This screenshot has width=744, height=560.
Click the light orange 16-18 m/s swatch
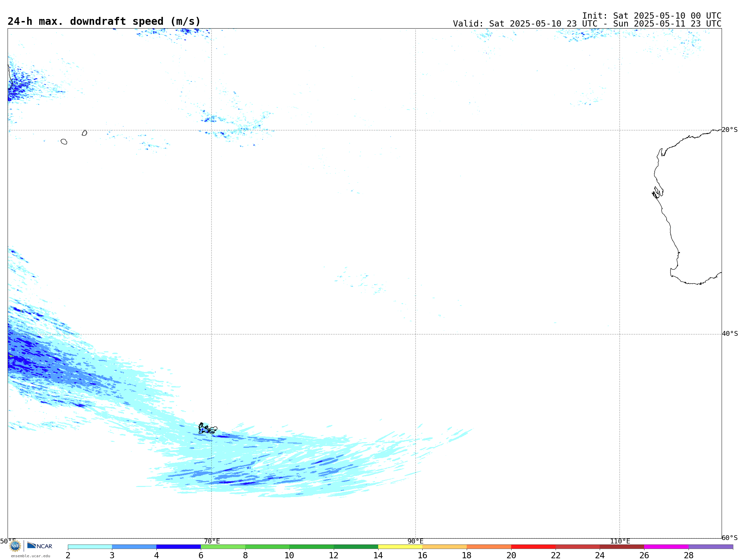(x=445, y=547)
